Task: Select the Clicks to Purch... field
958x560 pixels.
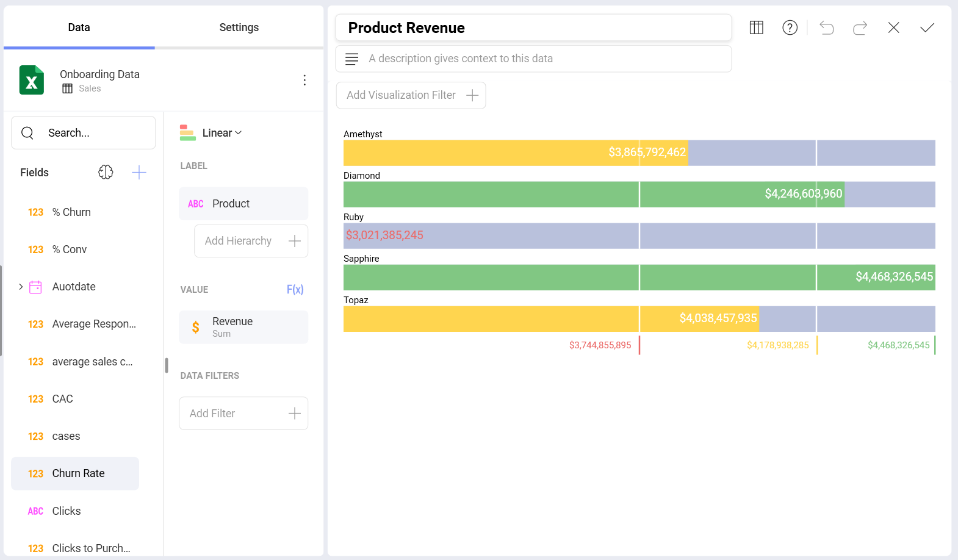Action: (75, 548)
